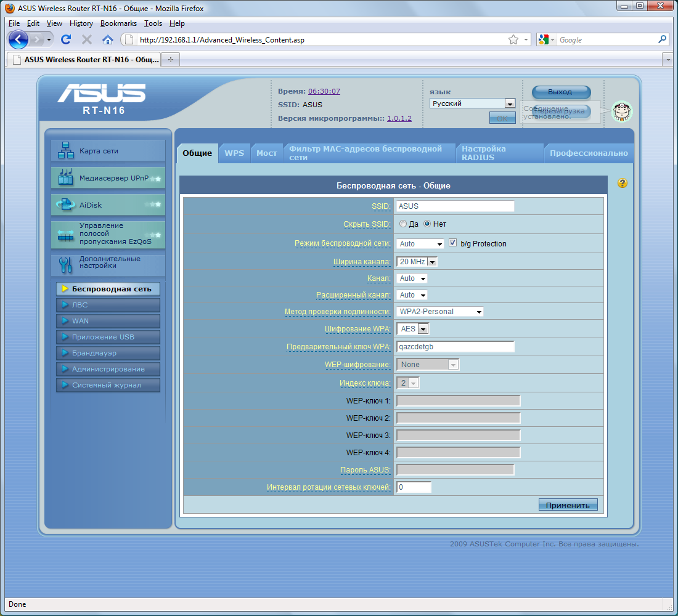Viewport: 678px width, 616px height.
Task: Open the Канал Auto dropdown
Action: [412, 278]
